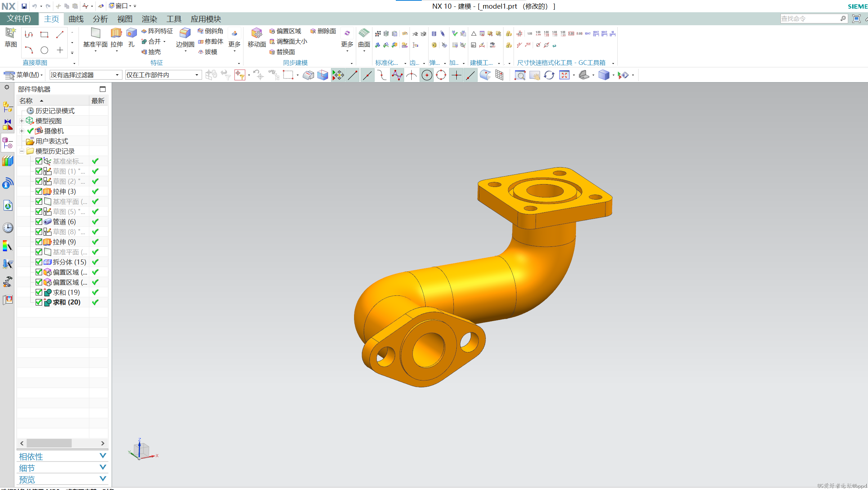Click the navigator horizontal scrollbar thumb
Screen dimensions: 868x490
point(49,443)
